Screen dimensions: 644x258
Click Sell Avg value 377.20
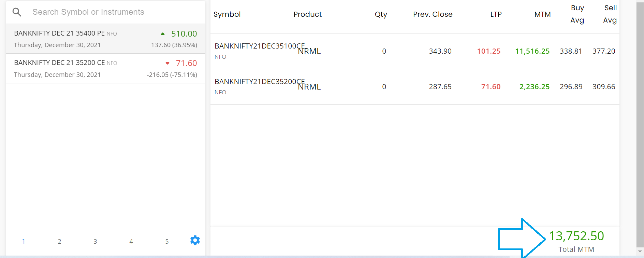pyautogui.click(x=604, y=51)
